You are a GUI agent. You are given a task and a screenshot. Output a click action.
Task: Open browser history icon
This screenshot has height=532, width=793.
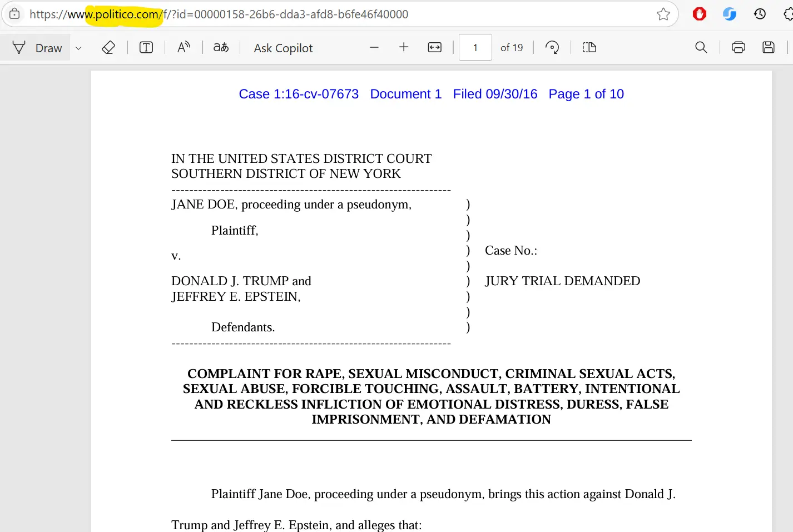pos(760,14)
